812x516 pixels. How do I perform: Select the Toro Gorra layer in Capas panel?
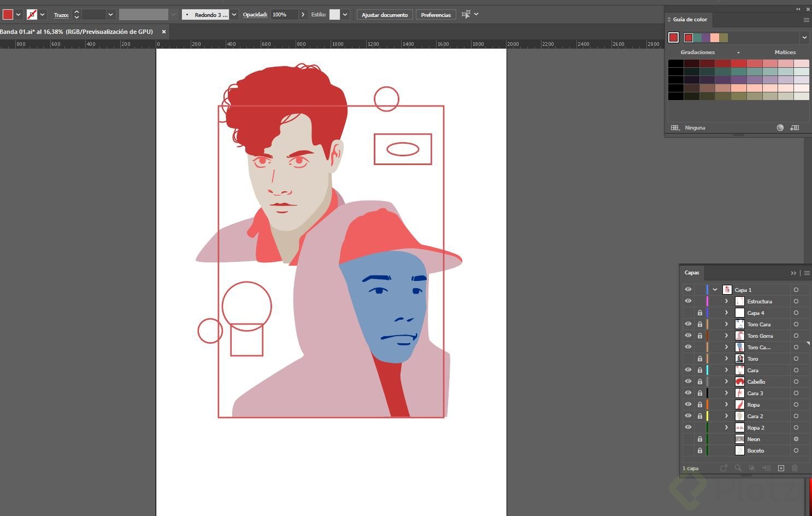[760, 336]
